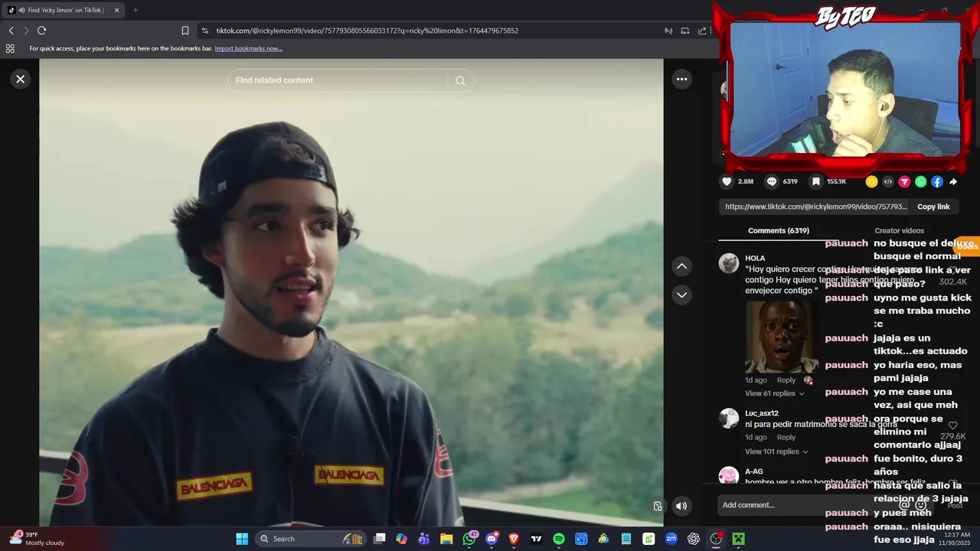The image size is (980, 551).
Task: View site information icon in address bar
Action: [x=204, y=31]
